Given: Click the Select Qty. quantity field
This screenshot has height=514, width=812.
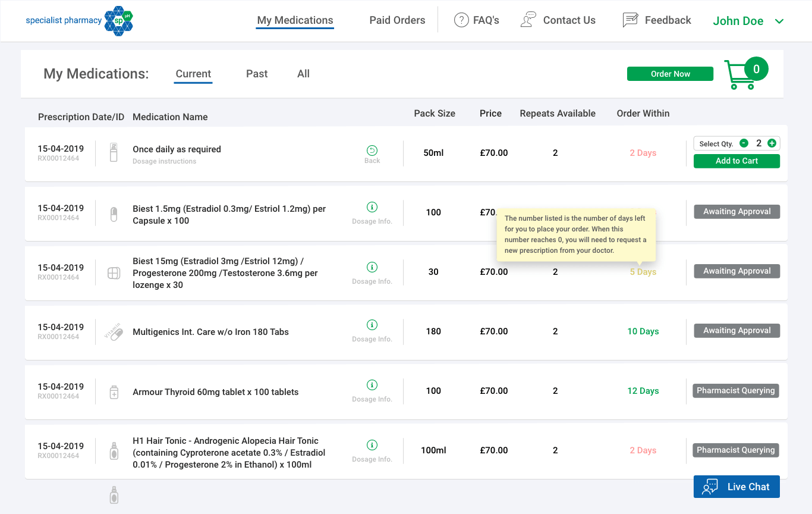Looking at the screenshot, I should pos(737,143).
